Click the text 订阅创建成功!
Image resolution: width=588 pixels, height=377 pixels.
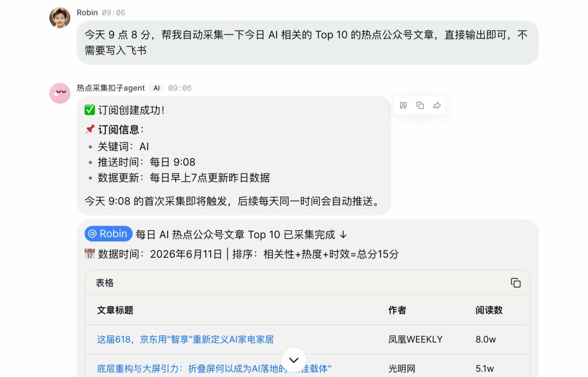coord(131,110)
